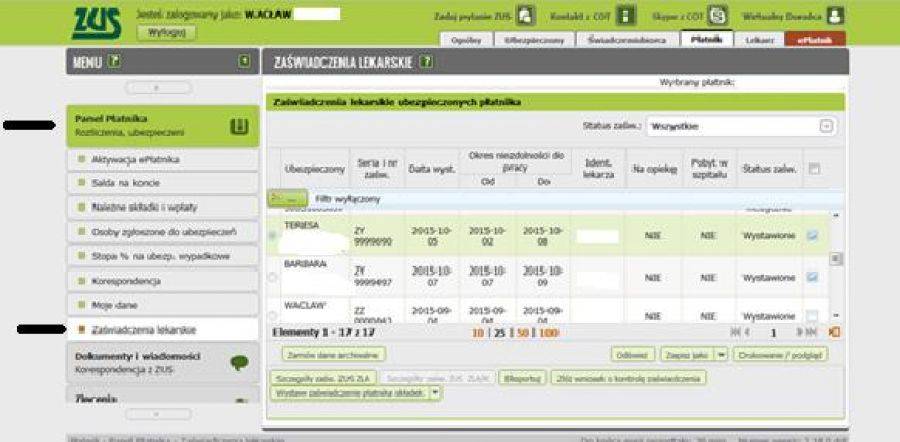Image resolution: width=900 pixels, height=442 pixels.
Task: Go to next page of the table
Action: 800,332
